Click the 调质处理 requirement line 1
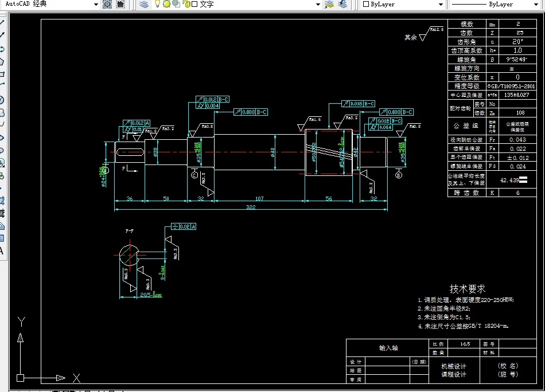Viewport: 545px width, 392px height. click(466, 300)
